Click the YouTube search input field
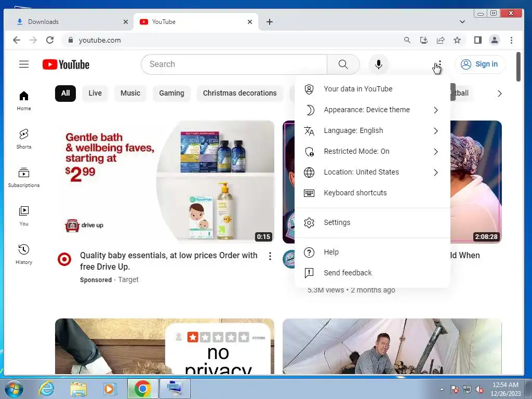The height and width of the screenshot is (399, 532). pyautogui.click(x=234, y=64)
